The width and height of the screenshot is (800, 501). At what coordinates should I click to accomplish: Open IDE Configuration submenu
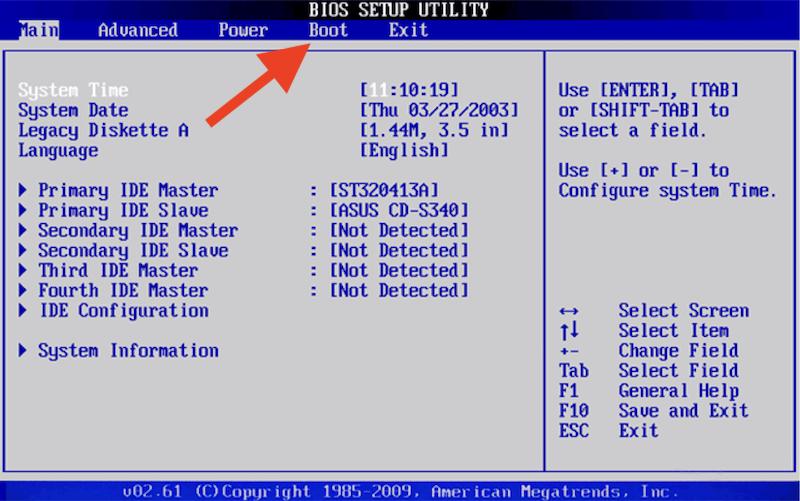tap(124, 310)
